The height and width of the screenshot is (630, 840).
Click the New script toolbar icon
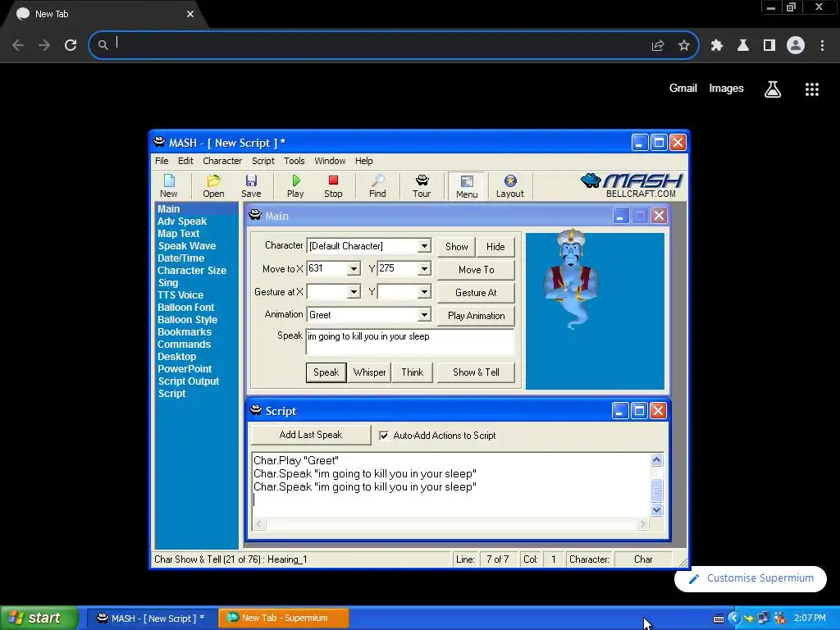click(x=169, y=186)
